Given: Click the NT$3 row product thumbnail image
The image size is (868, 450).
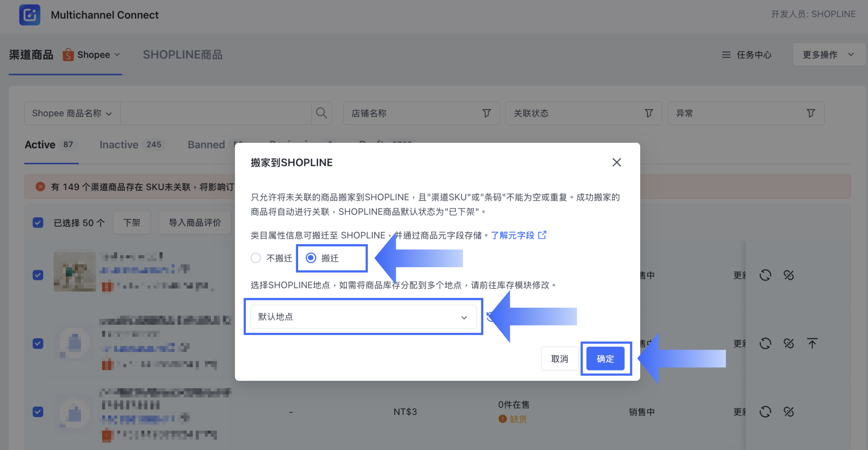Looking at the screenshot, I should [x=75, y=413].
